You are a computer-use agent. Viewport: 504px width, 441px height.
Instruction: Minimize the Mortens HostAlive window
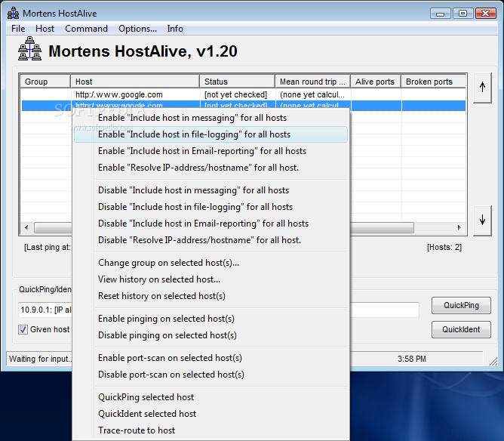pyautogui.click(x=441, y=14)
